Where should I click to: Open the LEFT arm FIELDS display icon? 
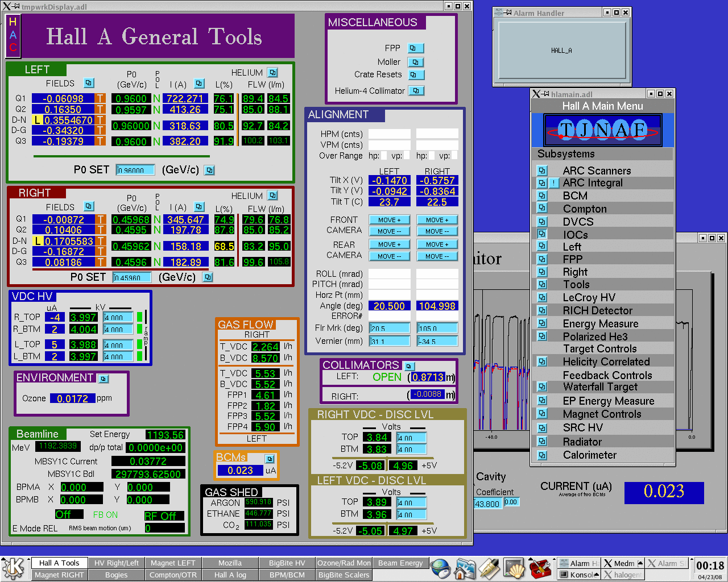click(x=89, y=83)
